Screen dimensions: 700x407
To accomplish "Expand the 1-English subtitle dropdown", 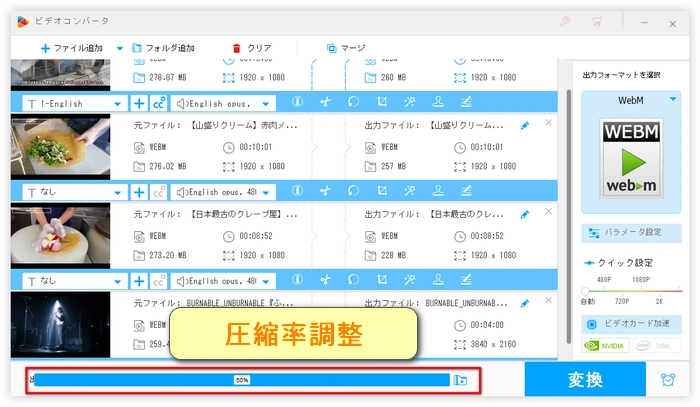I will tap(119, 103).
